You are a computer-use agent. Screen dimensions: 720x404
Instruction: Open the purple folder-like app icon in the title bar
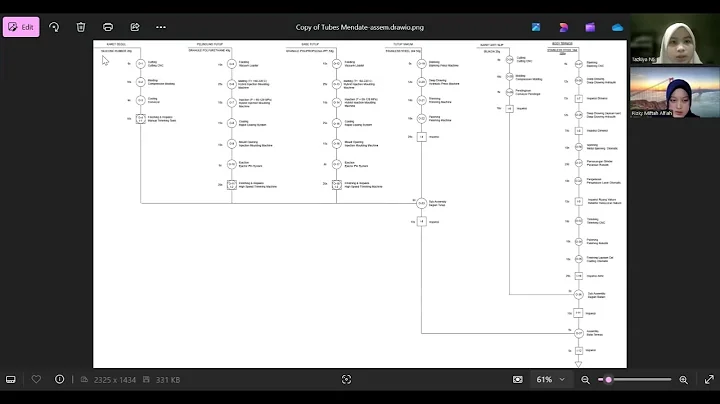click(x=590, y=27)
